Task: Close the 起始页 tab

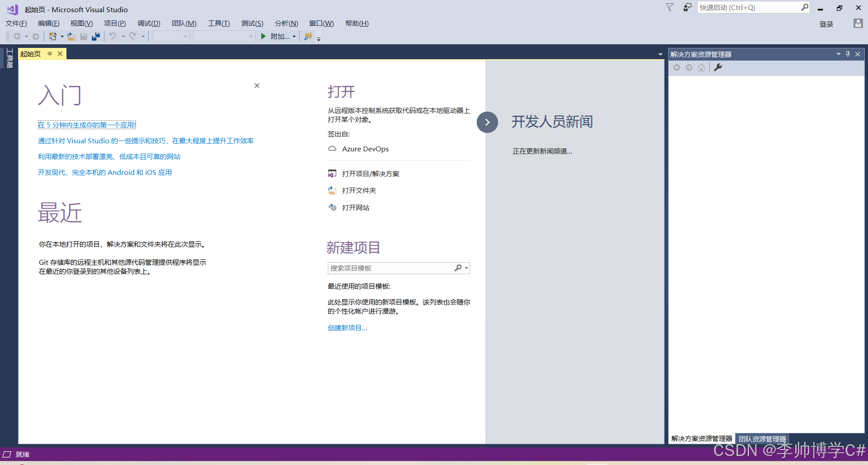Action: coord(60,54)
